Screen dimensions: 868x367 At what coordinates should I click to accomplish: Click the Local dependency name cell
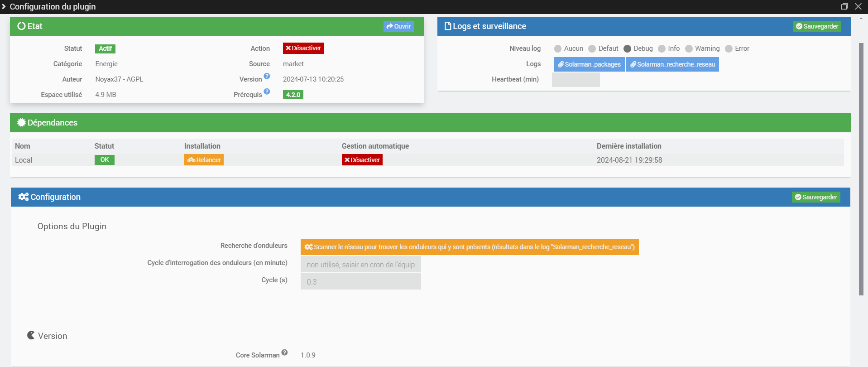(x=24, y=160)
